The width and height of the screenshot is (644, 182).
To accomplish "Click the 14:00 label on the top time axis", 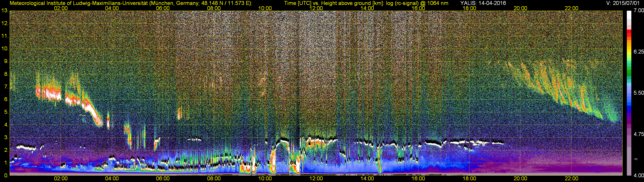I will pyautogui.click(x=367, y=8).
